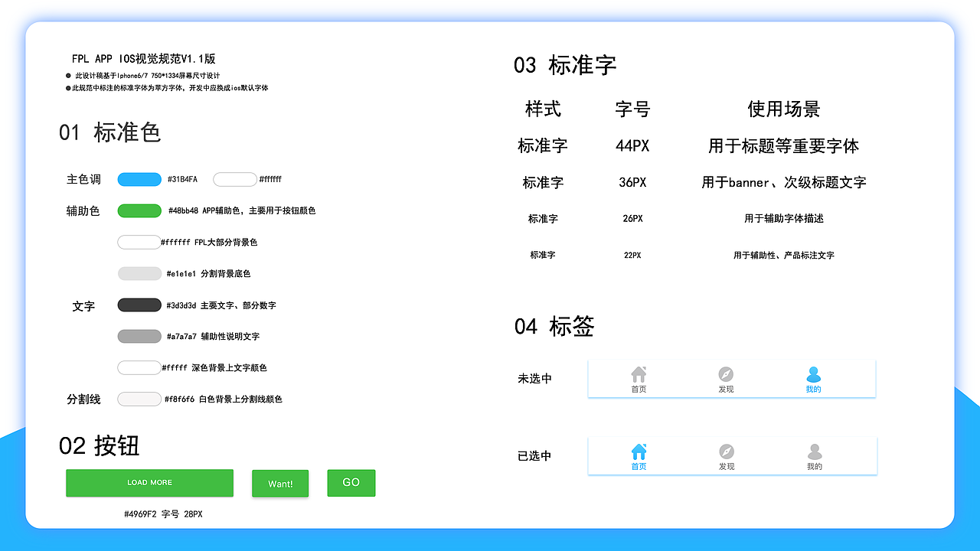
Task: Pick the #f8f6f6 divider color swatch
Action: [x=139, y=399]
